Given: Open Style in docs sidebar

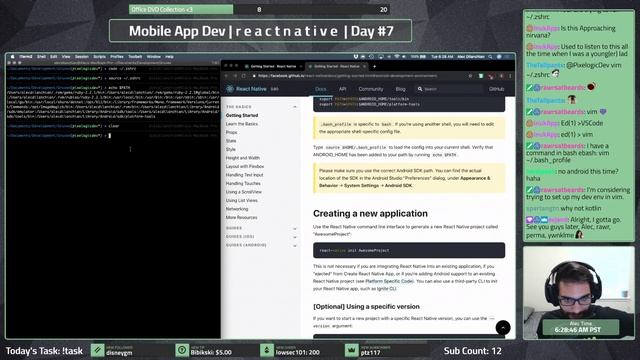Looking at the screenshot, I should click(x=231, y=149).
